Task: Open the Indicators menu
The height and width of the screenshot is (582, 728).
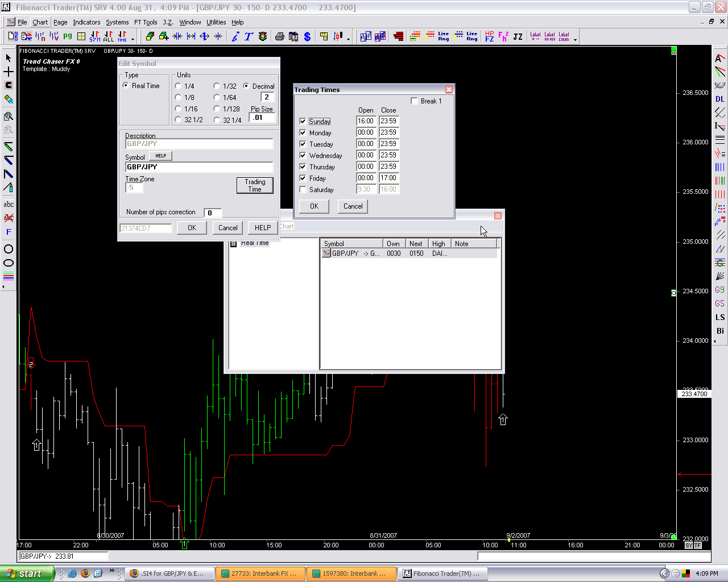Action: [x=86, y=22]
